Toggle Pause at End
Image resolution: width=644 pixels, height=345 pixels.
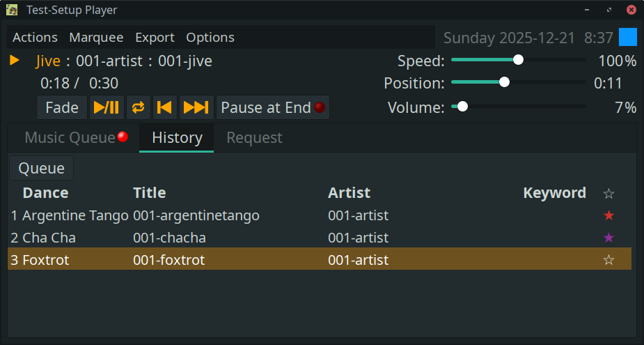coord(272,107)
